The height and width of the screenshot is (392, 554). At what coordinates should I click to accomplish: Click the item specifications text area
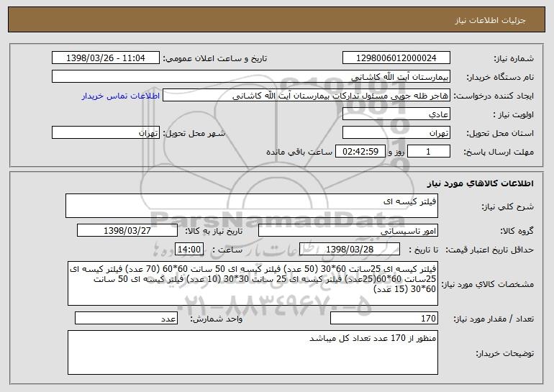pos(253,283)
